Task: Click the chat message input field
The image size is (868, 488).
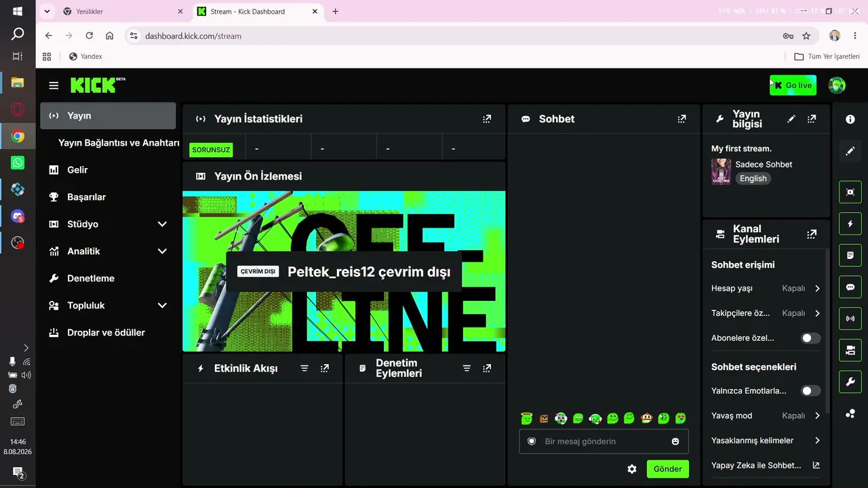Action: pyautogui.click(x=604, y=441)
